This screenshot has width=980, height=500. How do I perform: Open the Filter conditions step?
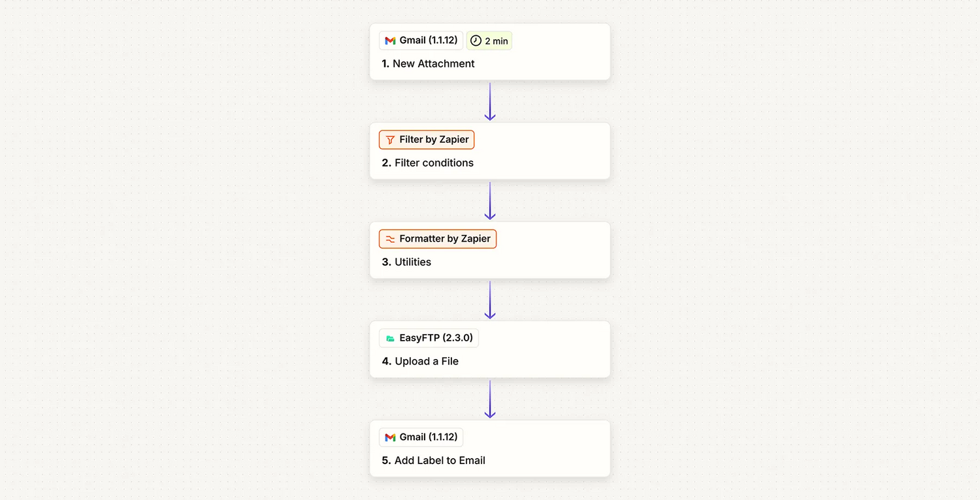click(434, 163)
